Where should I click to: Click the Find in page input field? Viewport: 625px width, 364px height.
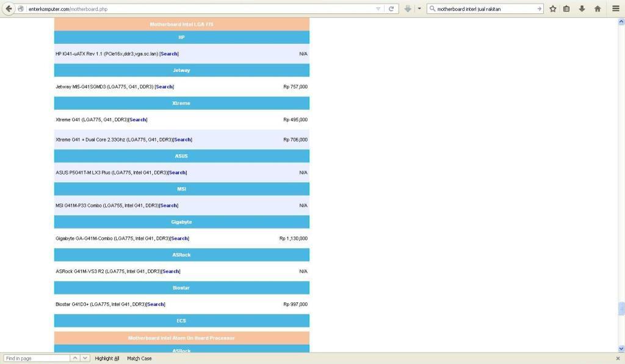(37, 359)
